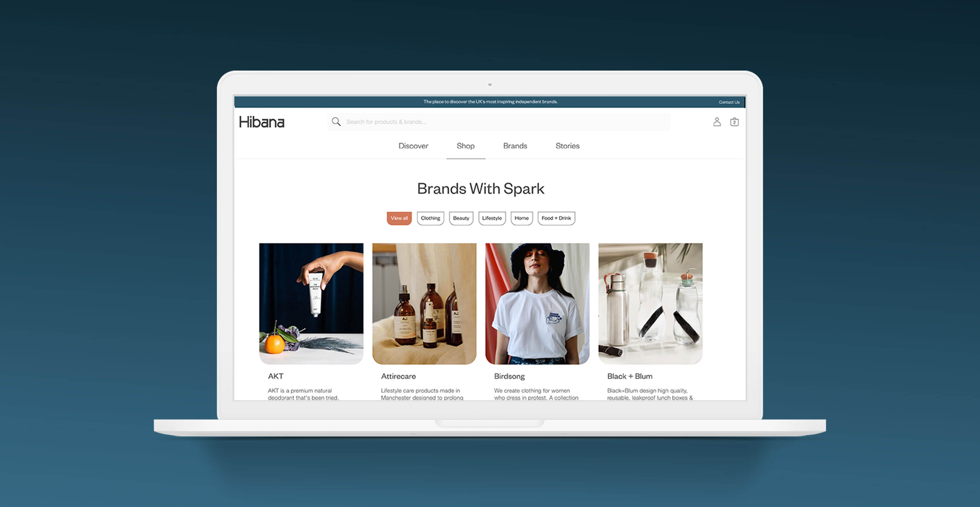Filter brands by Food + Drink

pos(556,218)
